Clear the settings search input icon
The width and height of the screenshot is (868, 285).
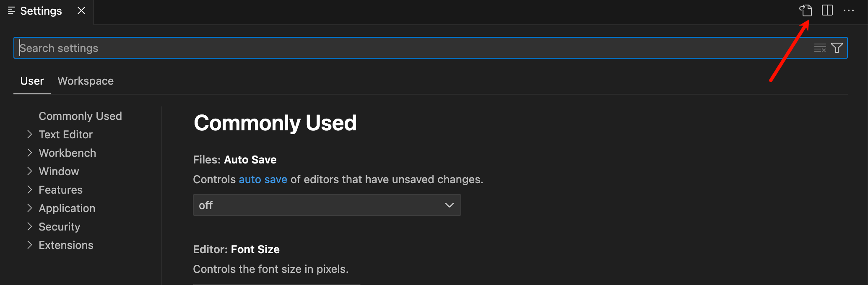click(x=820, y=48)
